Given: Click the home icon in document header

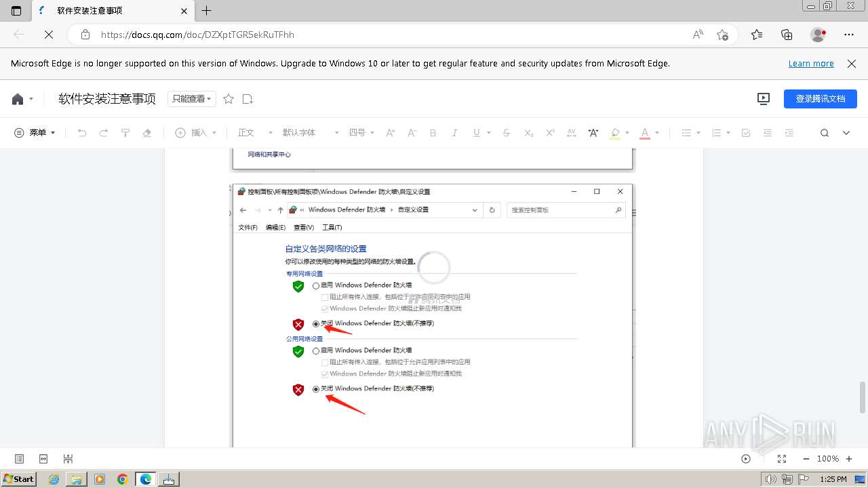Looking at the screenshot, I should pyautogui.click(x=18, y=99).
